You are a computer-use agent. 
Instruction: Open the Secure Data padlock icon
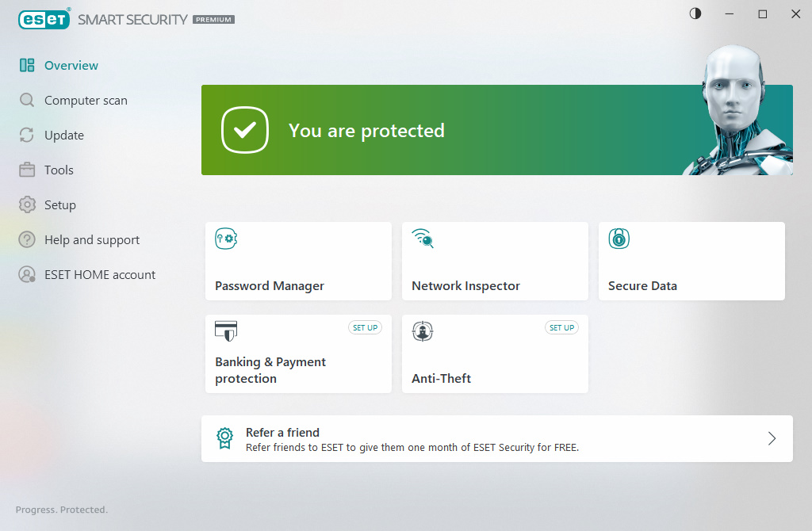(619, 239)
